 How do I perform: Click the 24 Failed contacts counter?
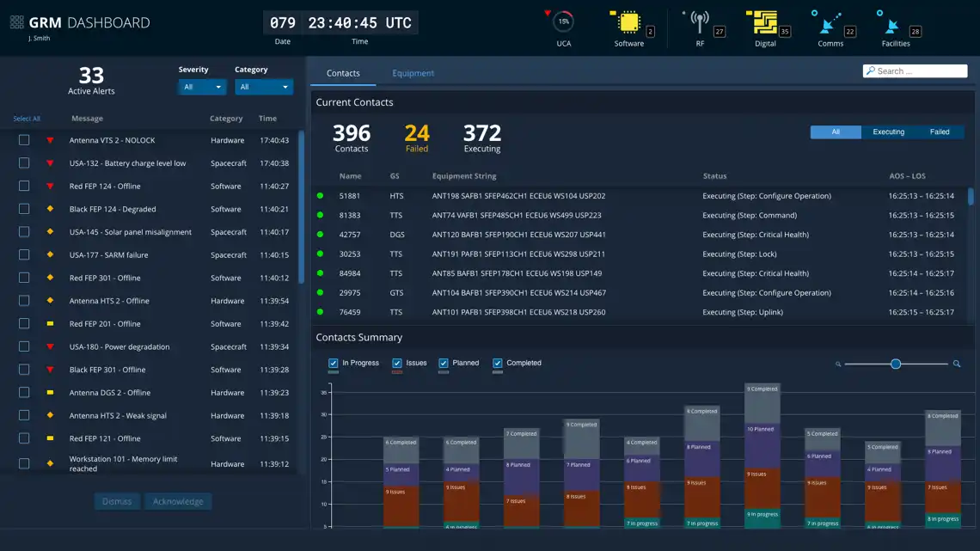417,138
